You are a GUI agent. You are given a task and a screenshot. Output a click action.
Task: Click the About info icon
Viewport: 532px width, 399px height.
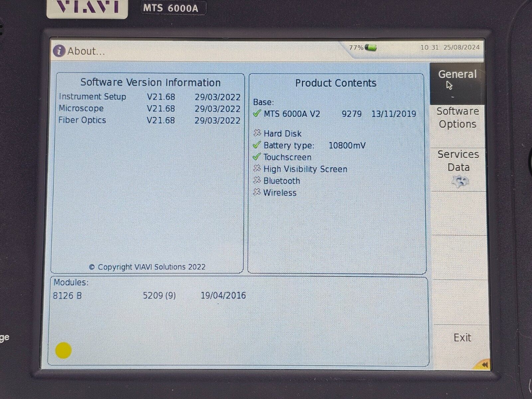(59, 51)
